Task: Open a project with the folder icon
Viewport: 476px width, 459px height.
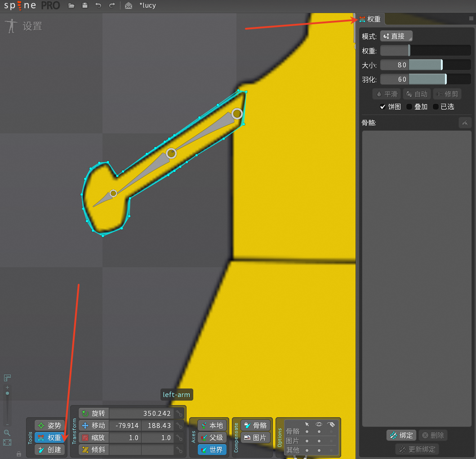Action: 71,5
